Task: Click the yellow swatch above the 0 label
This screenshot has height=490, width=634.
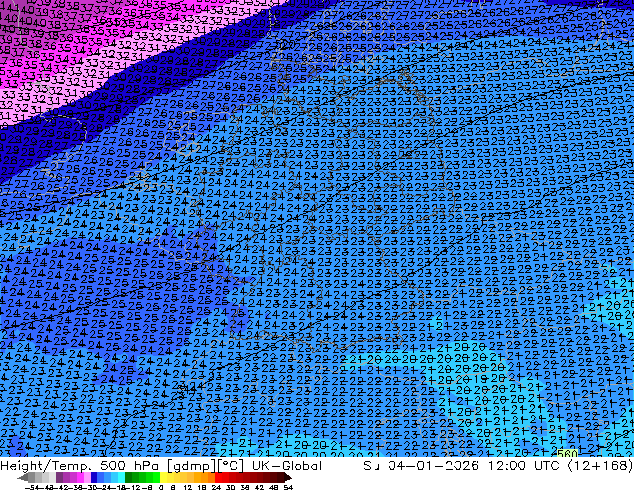Action: (163, 478)
